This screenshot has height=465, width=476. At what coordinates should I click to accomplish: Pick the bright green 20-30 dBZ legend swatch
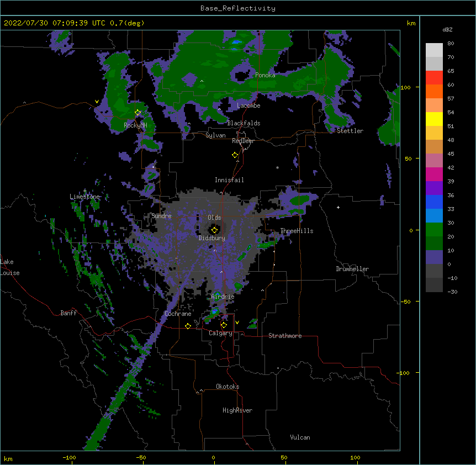pyautogui.click(x=434, y=230)
